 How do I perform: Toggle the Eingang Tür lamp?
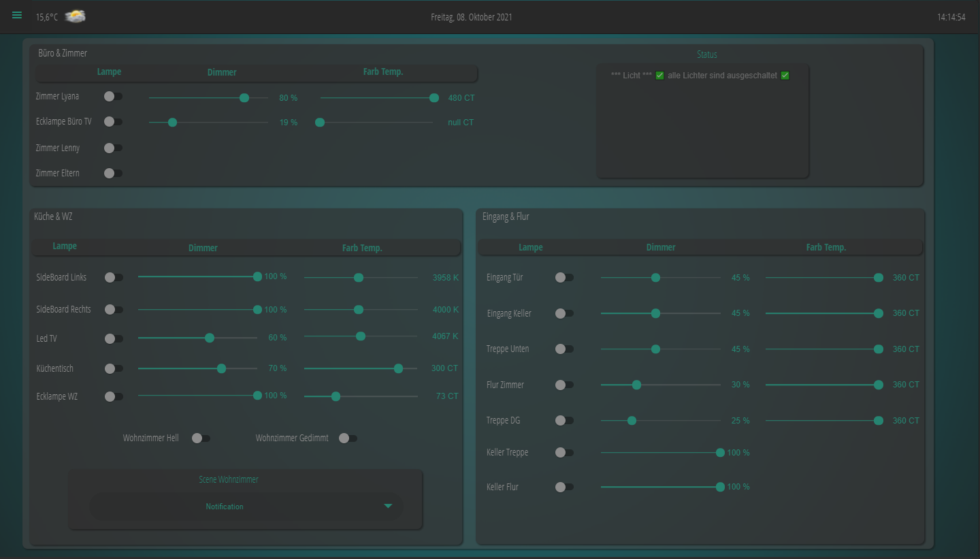point(564,277)
